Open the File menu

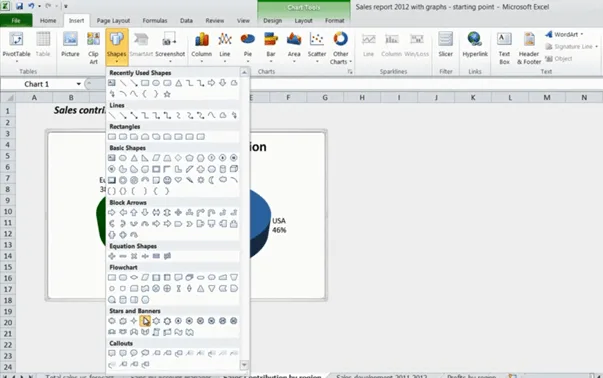[x=16, y=21]
